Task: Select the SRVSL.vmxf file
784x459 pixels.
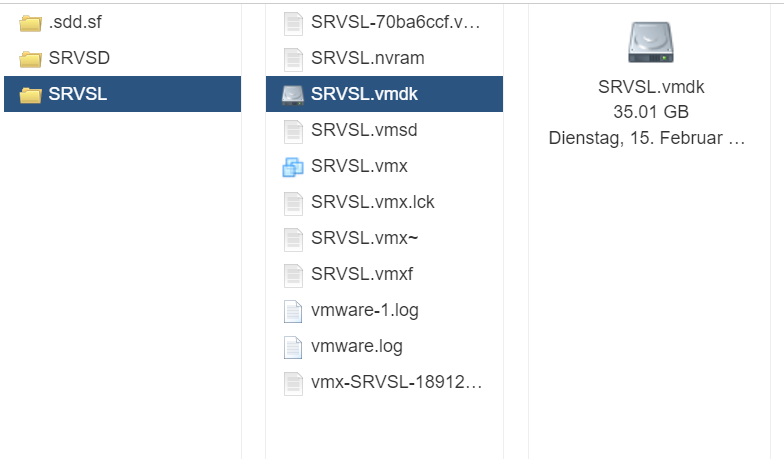Action: [x=361, y=275]
